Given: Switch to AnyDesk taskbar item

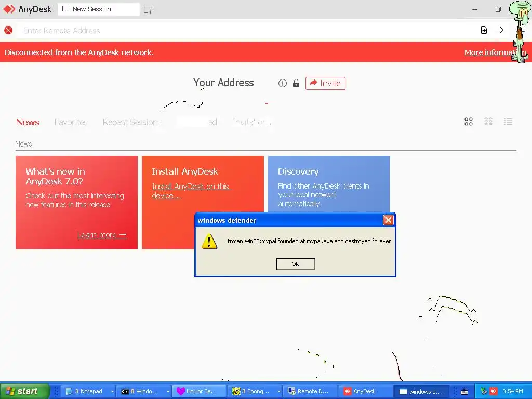Looking at the screenshot, I should [366, 391].
